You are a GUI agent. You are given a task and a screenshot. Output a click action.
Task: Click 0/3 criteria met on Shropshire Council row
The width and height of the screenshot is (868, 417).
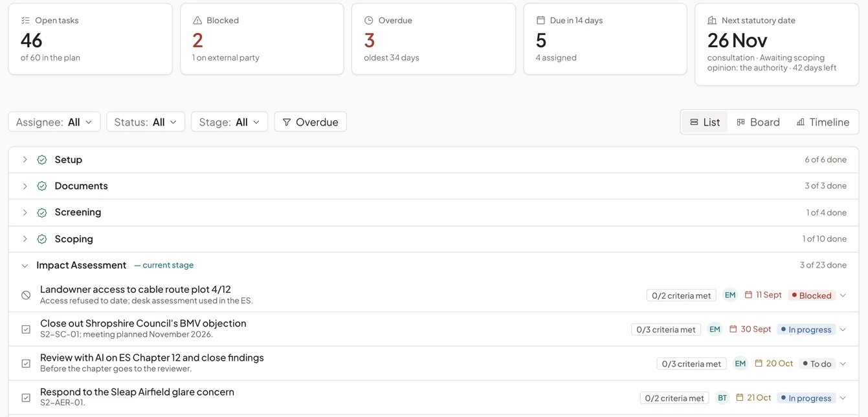pos(666,330)
